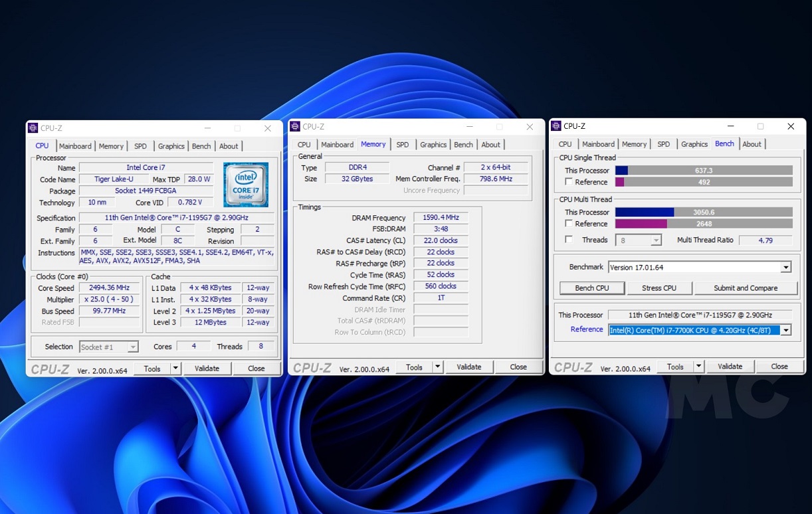Open the Benchmark version dropdown
This screenshot has height=514, width=812.
coord(785,268)
